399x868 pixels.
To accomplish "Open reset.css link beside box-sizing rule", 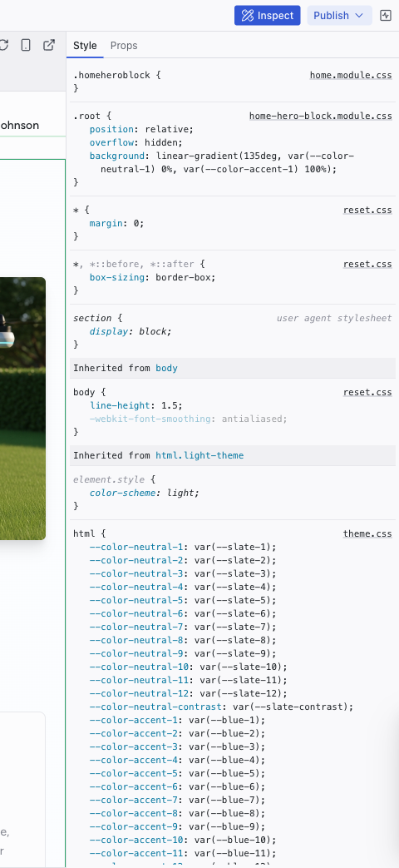I will click(x=367, y=264).
